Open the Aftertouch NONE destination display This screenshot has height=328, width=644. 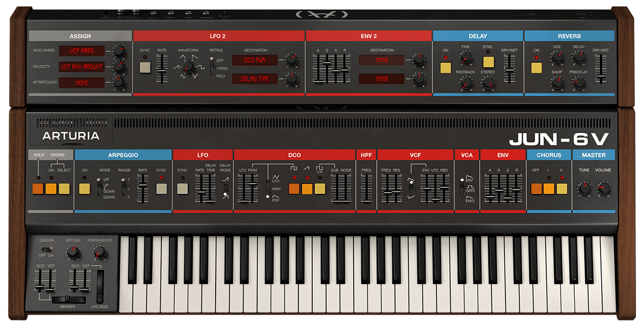[82, 83]
